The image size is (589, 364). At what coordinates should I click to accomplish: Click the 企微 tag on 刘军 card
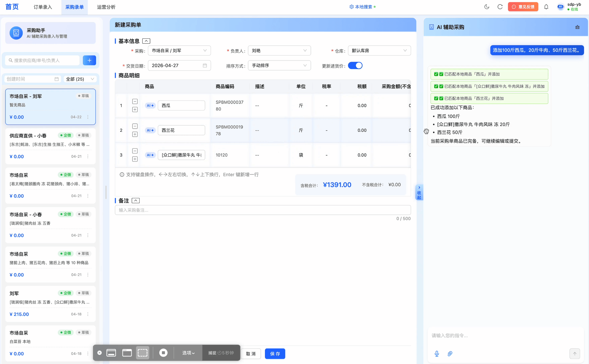coord(66,293)
